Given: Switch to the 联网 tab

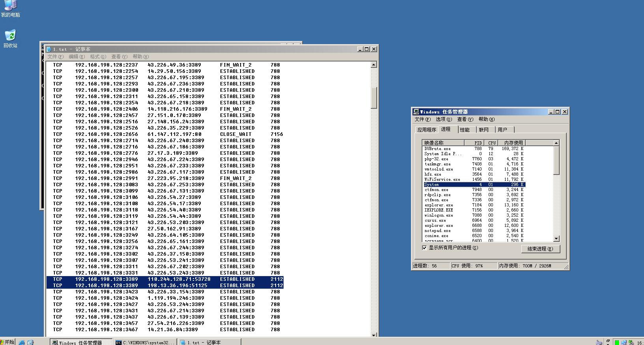Looking at the screenshot, I should point(483,130).
